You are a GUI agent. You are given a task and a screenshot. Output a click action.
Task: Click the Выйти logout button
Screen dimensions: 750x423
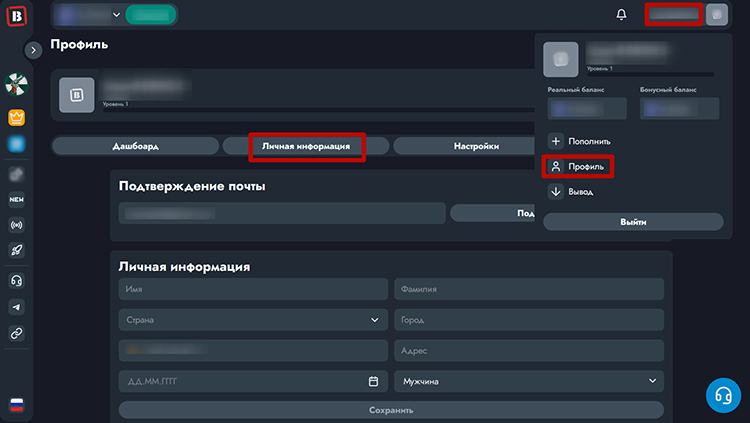click(633, 222)
